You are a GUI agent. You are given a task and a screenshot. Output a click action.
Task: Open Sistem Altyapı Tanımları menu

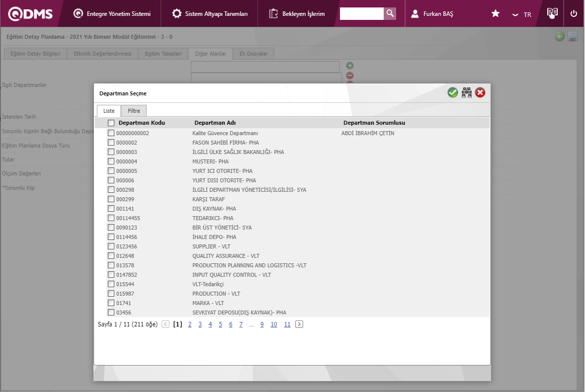[210, 14]
